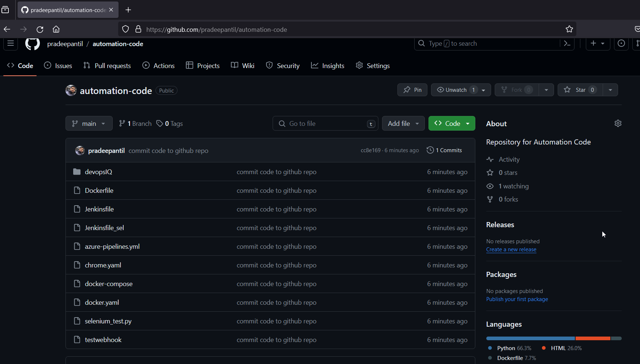Expand the Star lists dropdown arrow
640x364 pixels.
610,90
